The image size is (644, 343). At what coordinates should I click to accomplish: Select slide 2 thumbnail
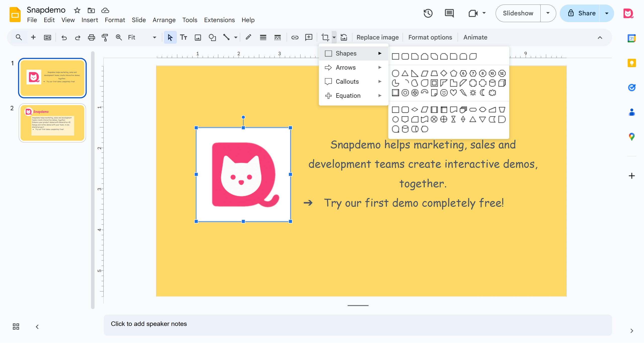(52, 123)
